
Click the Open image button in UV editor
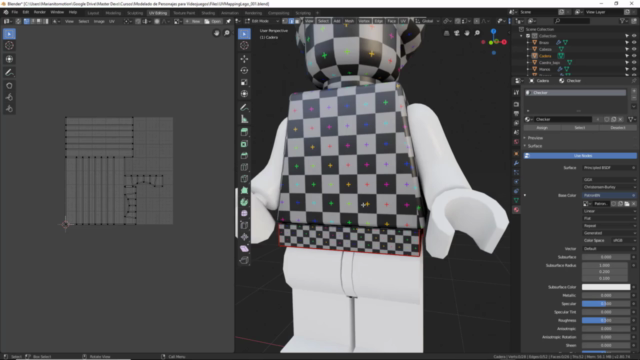(213, 21)
